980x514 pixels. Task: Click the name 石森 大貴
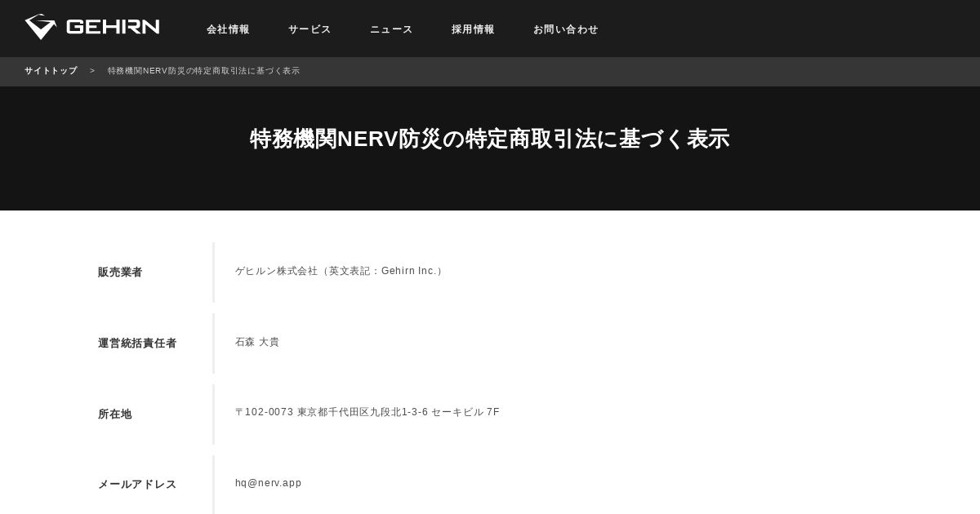[257, 342]
